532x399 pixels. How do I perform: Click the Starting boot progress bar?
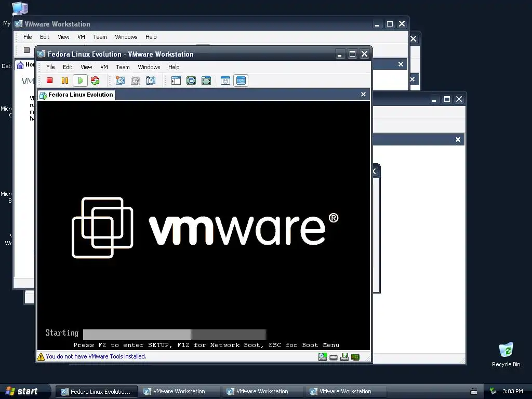[175, 334]
